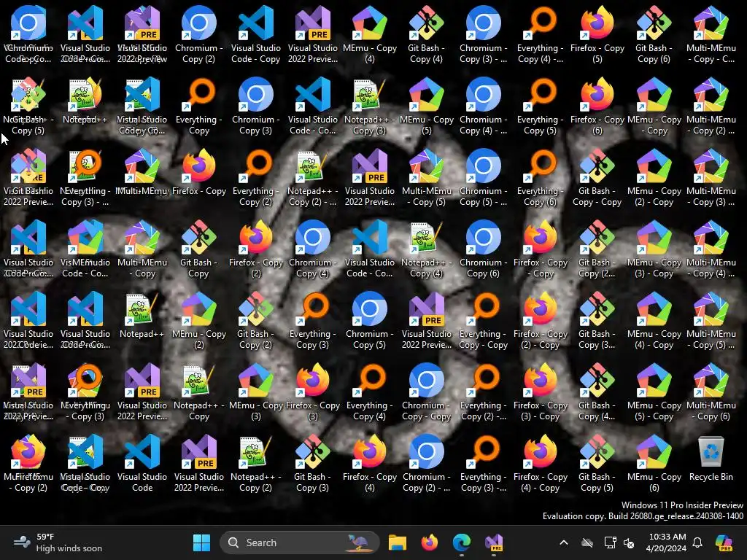This screenshot has width=747, height=560.
Task: Select the Visual Studio Code - Copy shortcut
Action: click(x=256, y=35)
